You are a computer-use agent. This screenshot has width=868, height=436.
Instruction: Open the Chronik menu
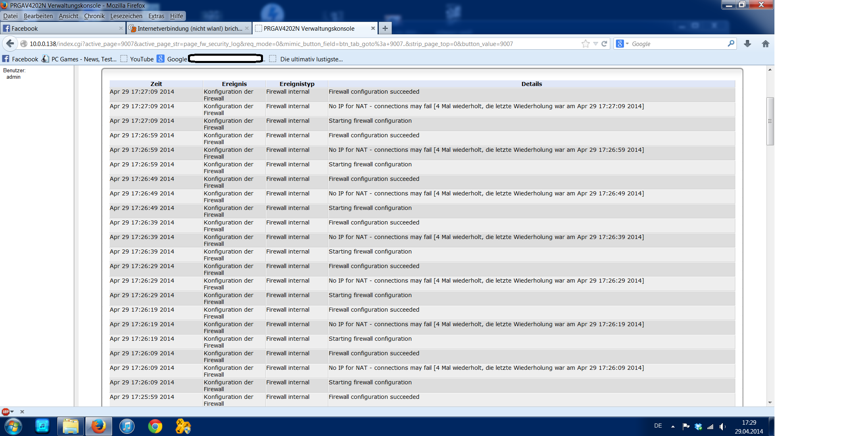click(x=94, y=16)
